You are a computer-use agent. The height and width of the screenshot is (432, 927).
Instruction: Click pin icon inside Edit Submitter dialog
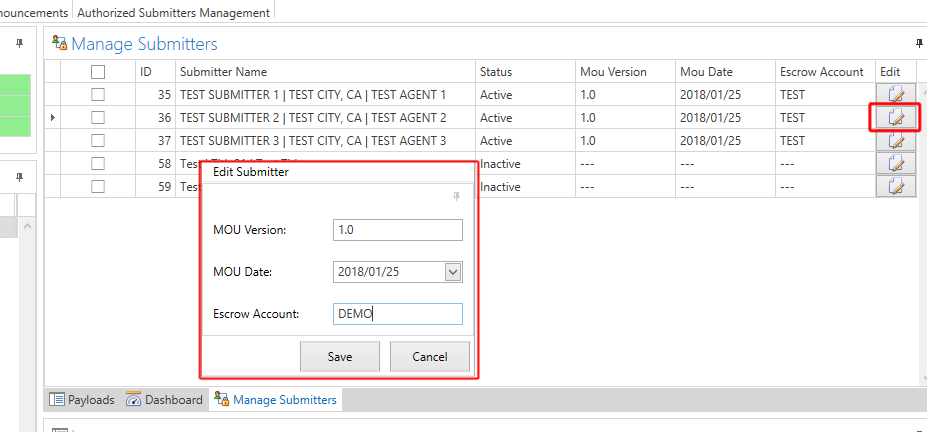[x=457, y=197]
